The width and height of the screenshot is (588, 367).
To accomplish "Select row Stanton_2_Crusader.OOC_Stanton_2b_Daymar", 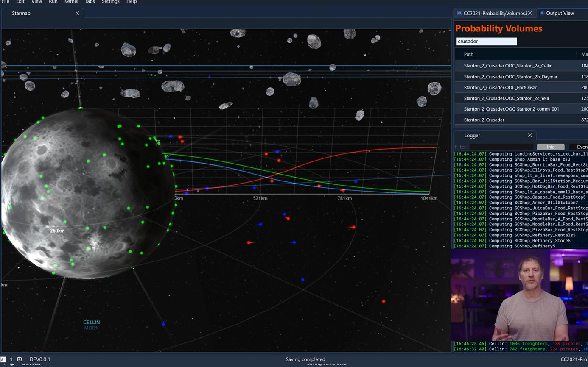I will [521, 77].
